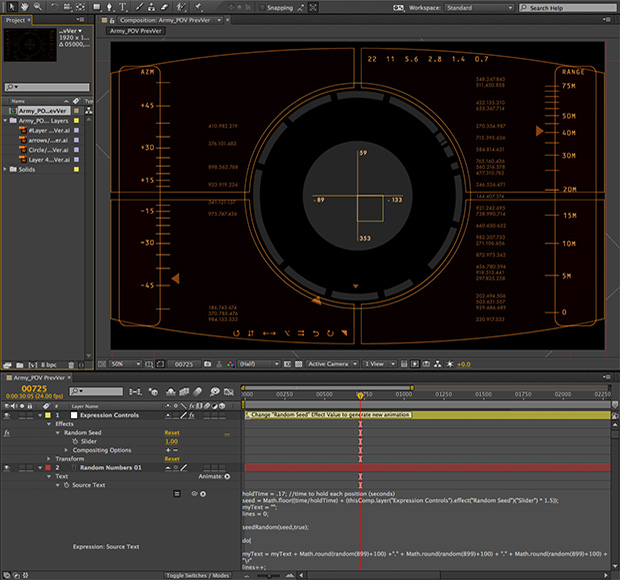This screenshot has width=620, height=580.
Task: Click Brainstorm icon in timeline
Action: (215, 391)
